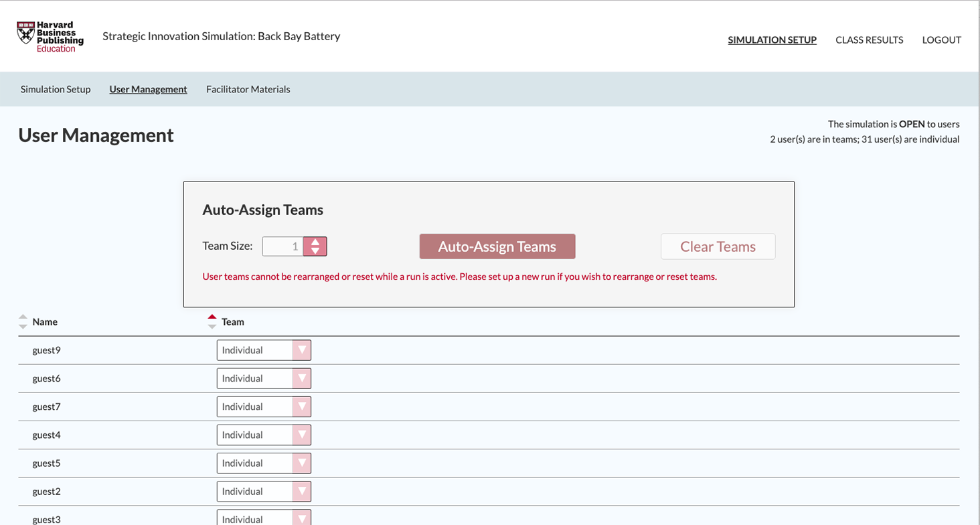This screenshot has height=525, width=980.
Task: Open the Team dropdown for guest3
Action: click(x=264, y=518)
